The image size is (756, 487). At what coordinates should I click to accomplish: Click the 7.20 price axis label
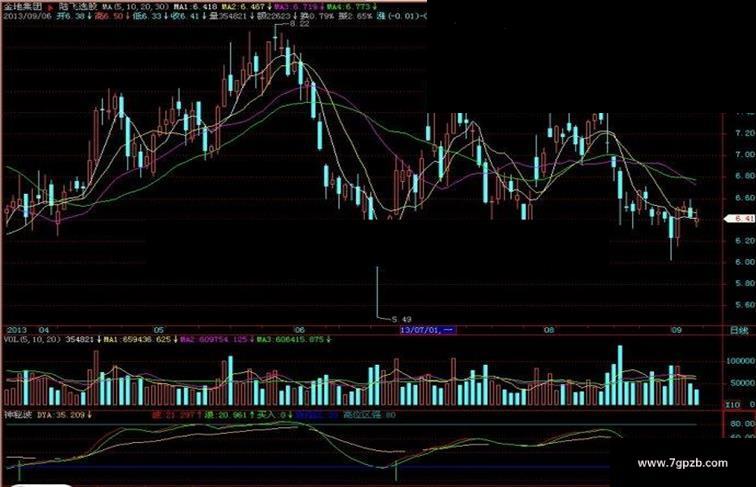click(745, 133)
